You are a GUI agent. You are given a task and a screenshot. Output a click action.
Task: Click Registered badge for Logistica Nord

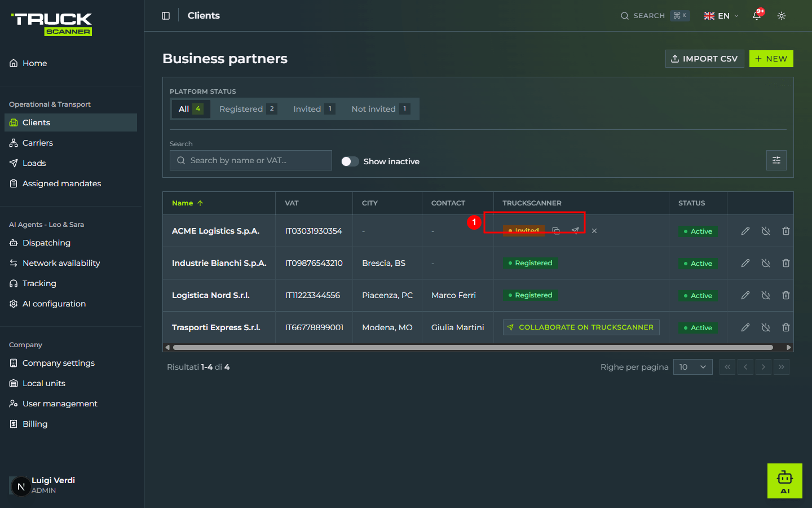click(x=530, y=295)
